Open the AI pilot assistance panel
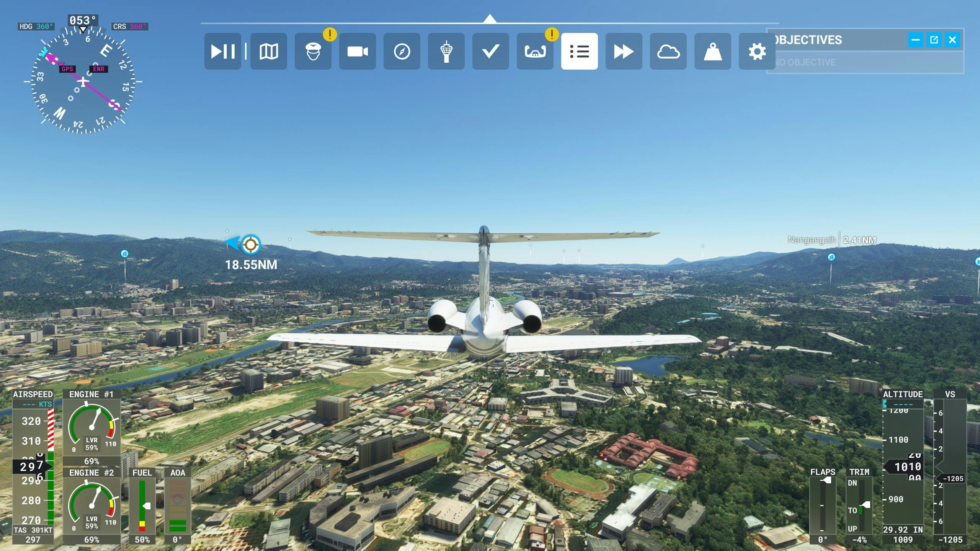The height and width of the screenshot is (551, 980). click(313, 51)
